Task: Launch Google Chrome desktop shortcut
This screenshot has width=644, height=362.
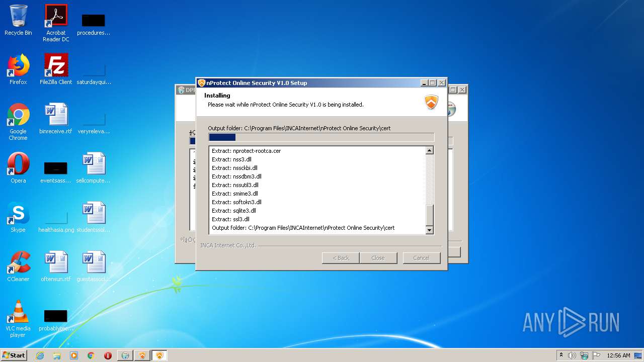Action: tap(18, 122)
